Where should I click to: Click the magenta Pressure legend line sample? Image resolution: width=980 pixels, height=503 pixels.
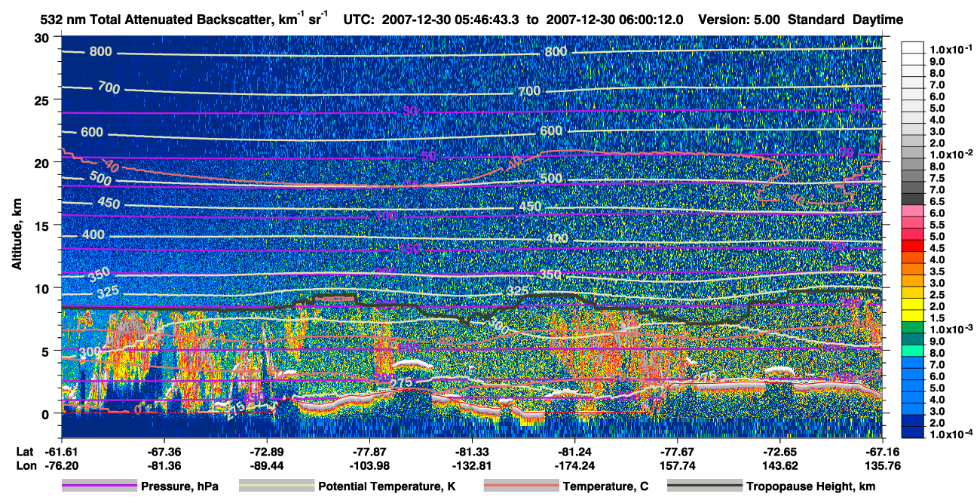pos(99,486)
